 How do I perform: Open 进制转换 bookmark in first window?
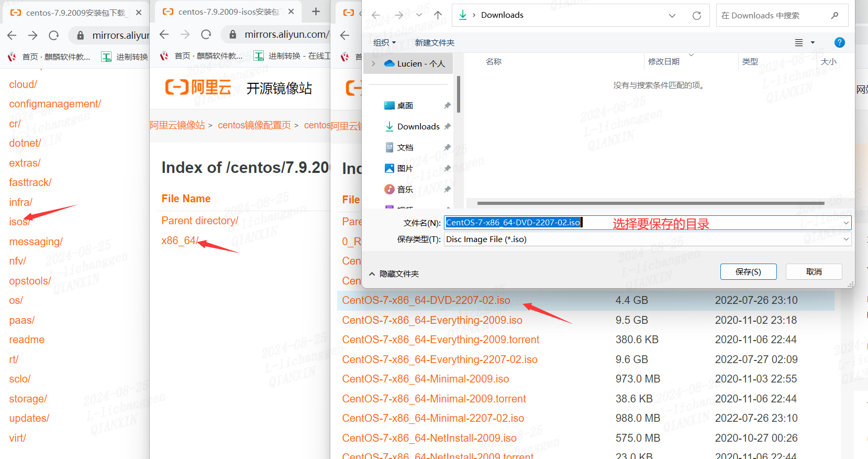coord(125,57)
